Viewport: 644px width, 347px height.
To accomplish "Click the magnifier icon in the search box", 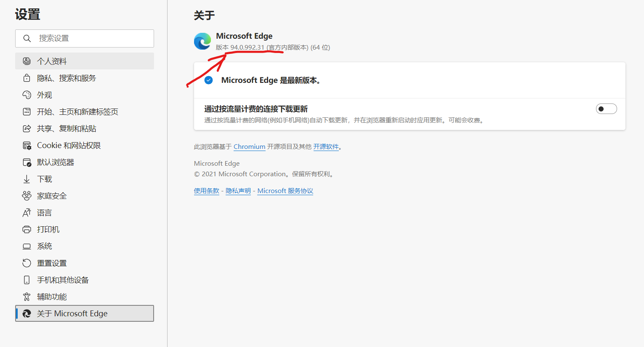I will click(27, 38).
